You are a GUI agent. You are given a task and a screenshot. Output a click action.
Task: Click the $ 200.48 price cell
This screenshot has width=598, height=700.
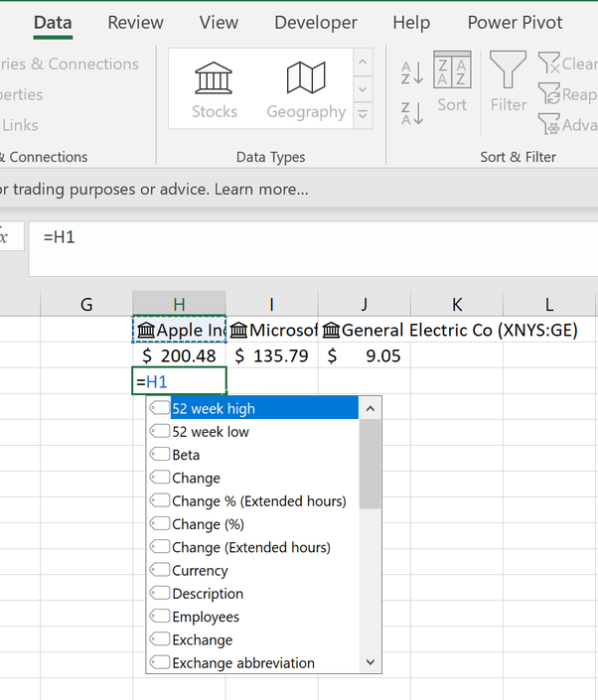(x=179, y=355)
